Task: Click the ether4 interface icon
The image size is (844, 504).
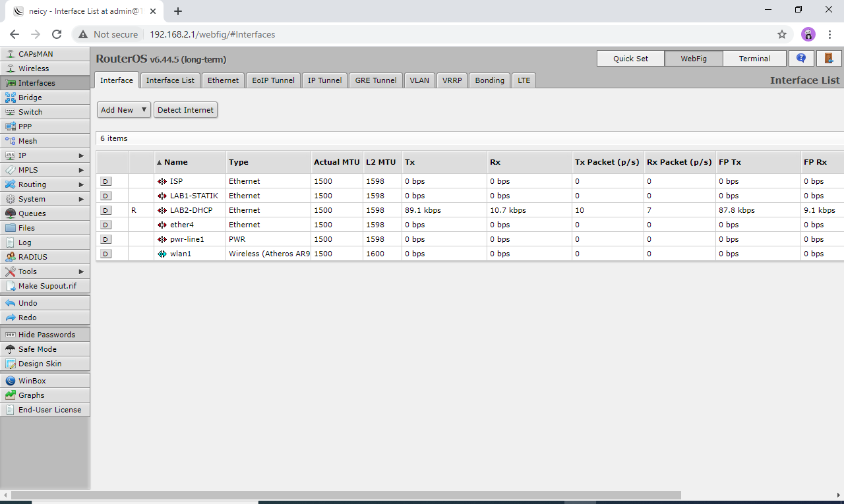Action: (x=162, y=225)
